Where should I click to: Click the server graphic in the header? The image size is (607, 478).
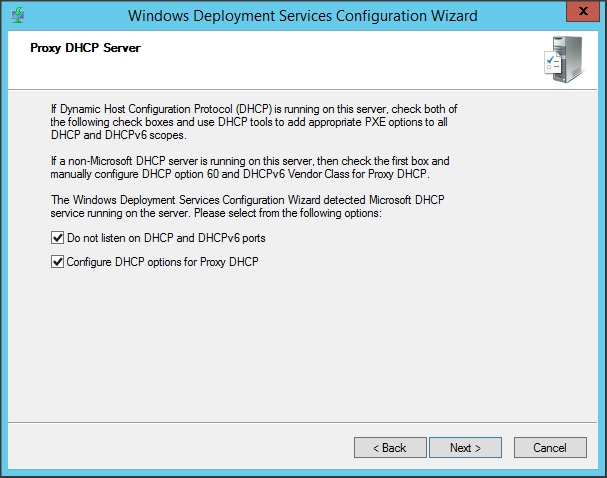coord(567,59)
